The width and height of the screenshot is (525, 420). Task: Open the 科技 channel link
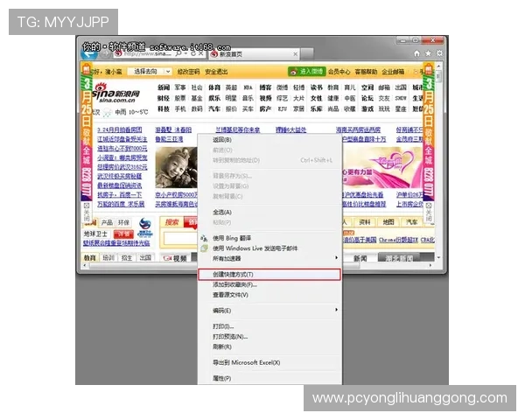[164, 108]
